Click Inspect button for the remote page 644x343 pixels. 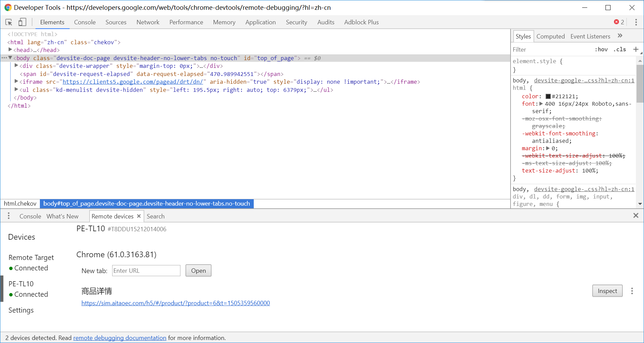coord(607,291)
